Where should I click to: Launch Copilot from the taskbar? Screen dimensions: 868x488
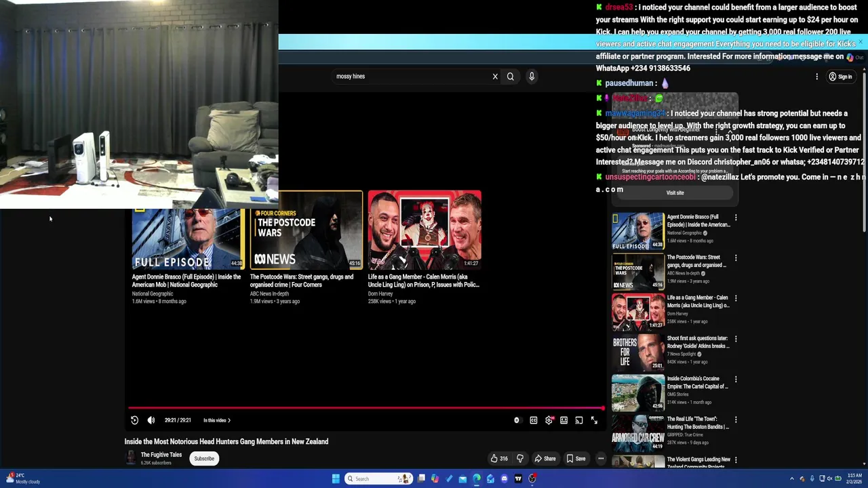click(435, 479)
